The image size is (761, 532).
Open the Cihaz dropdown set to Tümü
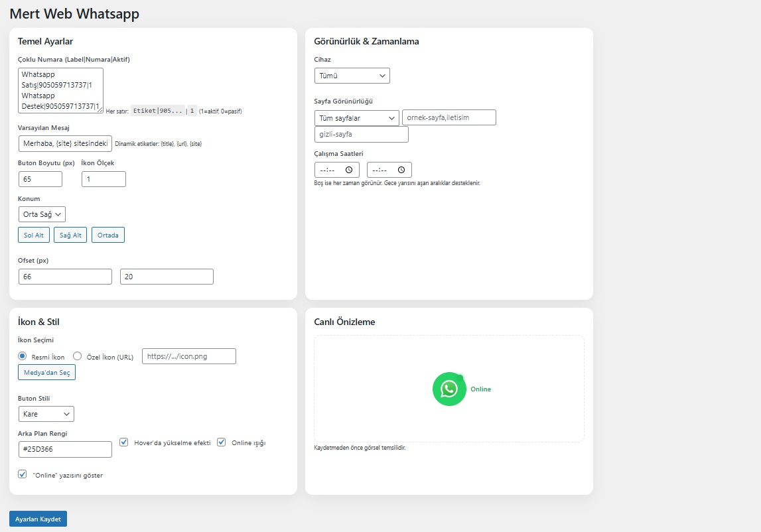click(352, 76)
